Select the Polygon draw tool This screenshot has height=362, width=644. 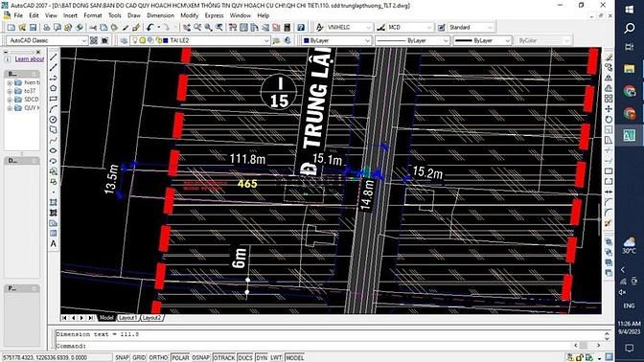click(54, 88)
